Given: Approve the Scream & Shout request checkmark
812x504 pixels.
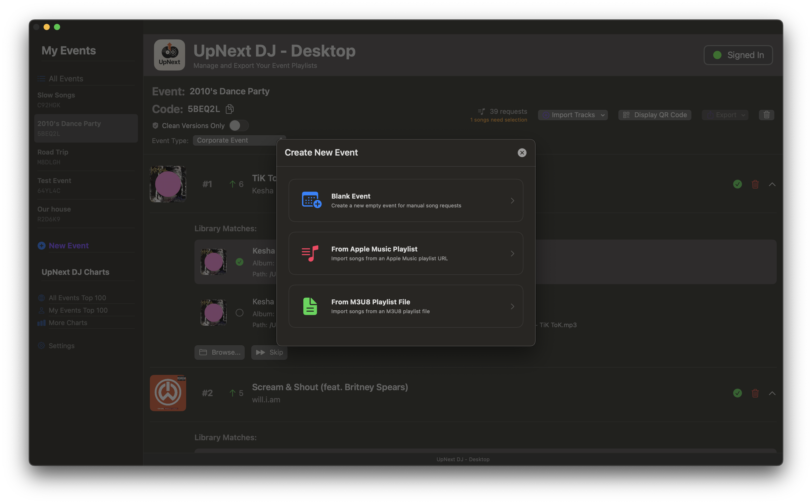Looking at the screenshot, I should point(737,393).
